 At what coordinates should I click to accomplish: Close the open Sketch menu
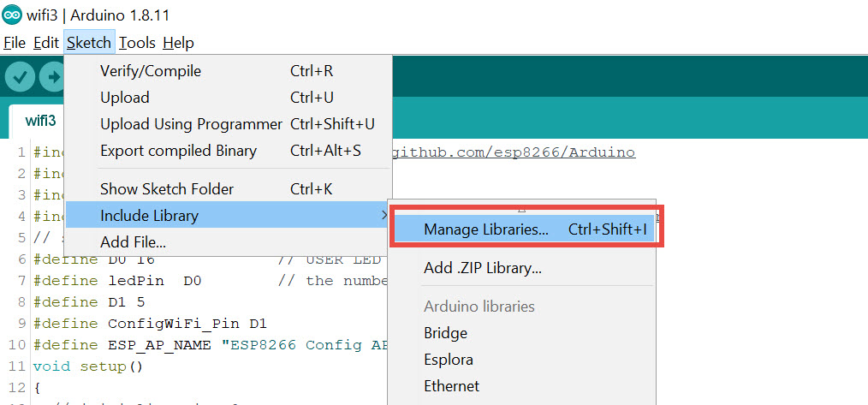coord(89,43)
